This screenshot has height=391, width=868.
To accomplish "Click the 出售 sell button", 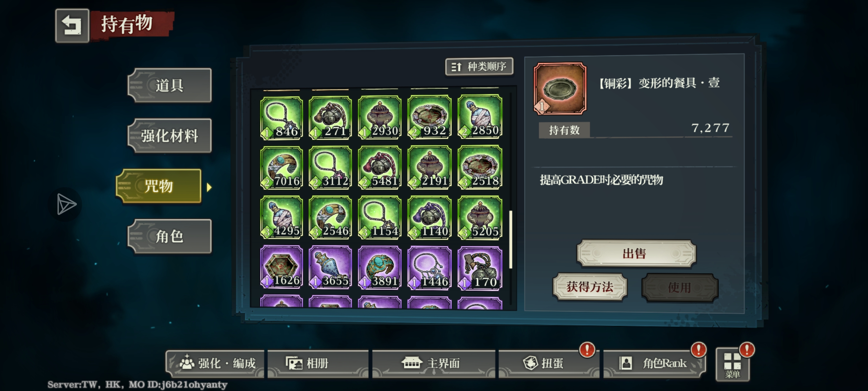I will 636,253.
